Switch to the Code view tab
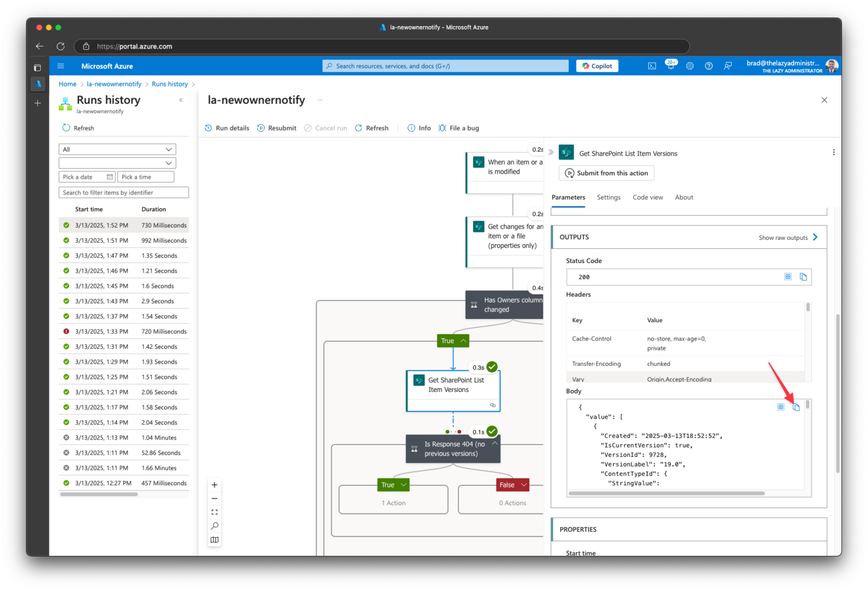The image size is (868, 591). point(648,197)
